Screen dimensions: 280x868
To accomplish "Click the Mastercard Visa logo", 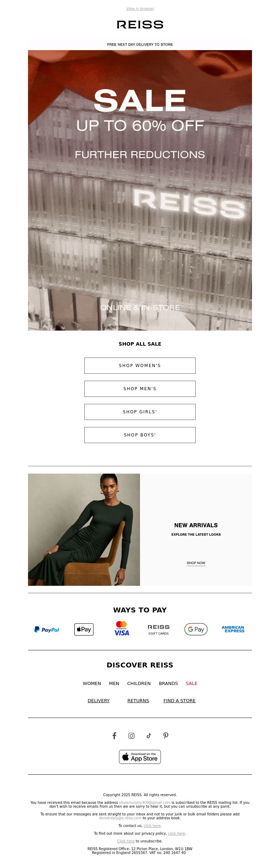I will (121, 629).
